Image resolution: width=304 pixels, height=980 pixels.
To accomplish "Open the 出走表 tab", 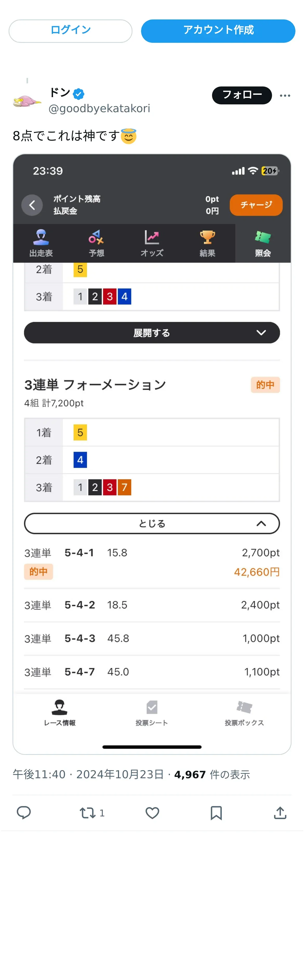I will [x=41, y=243].
